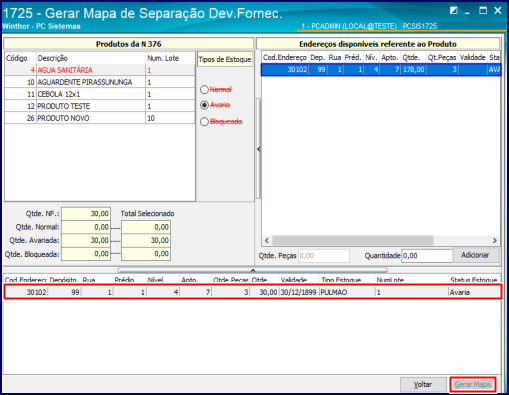Click the window options icon in title bar

tap(453, 11)
